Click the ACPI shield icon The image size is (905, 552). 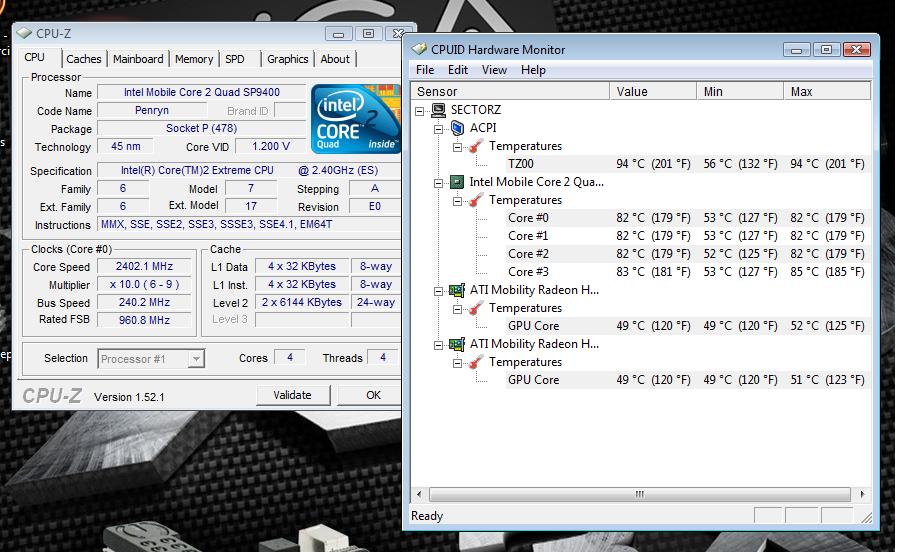pyautogui.click(x=457, y=128)
